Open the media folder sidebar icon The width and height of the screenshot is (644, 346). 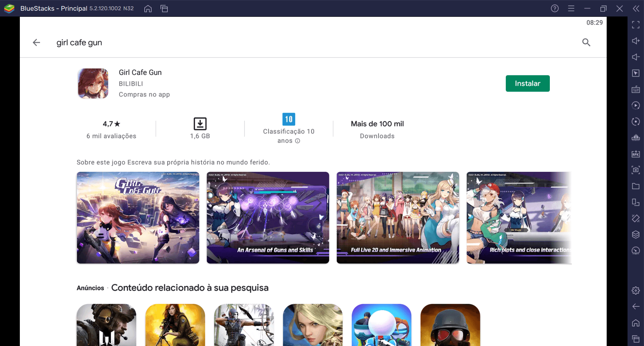[x=636, y=186]
